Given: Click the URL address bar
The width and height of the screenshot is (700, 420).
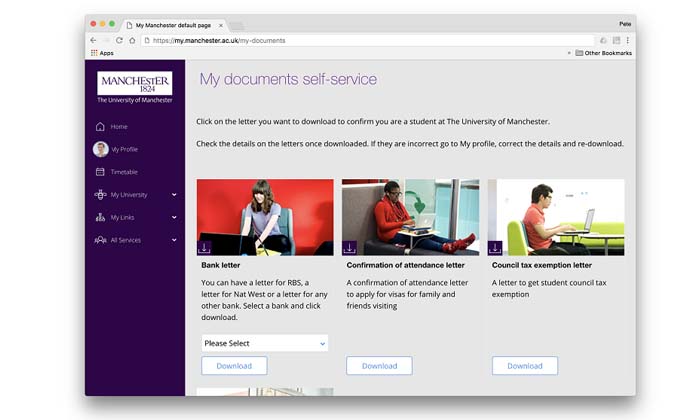Looking at the screenshot, I should tap(368, 40).
